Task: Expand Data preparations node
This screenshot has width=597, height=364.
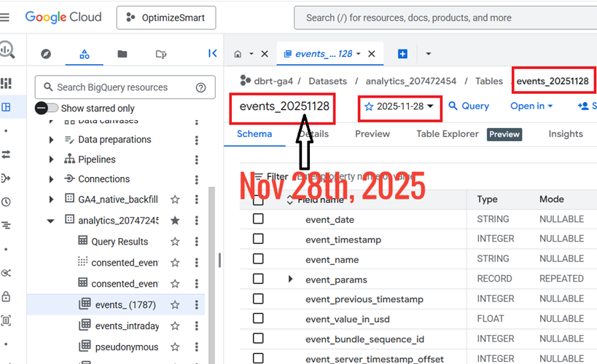Action: tap(52, 140)
